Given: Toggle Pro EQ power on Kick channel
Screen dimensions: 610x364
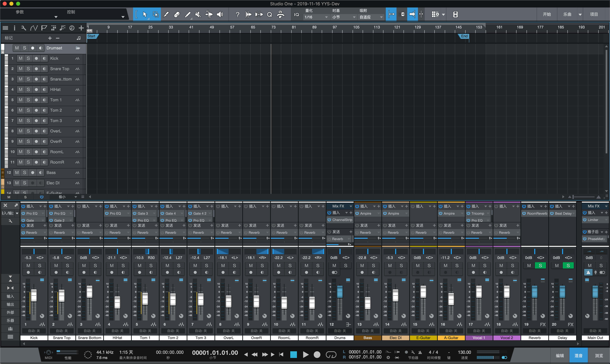Looking at the screenshot, I should pyautogui.click(x=23, y=213).
